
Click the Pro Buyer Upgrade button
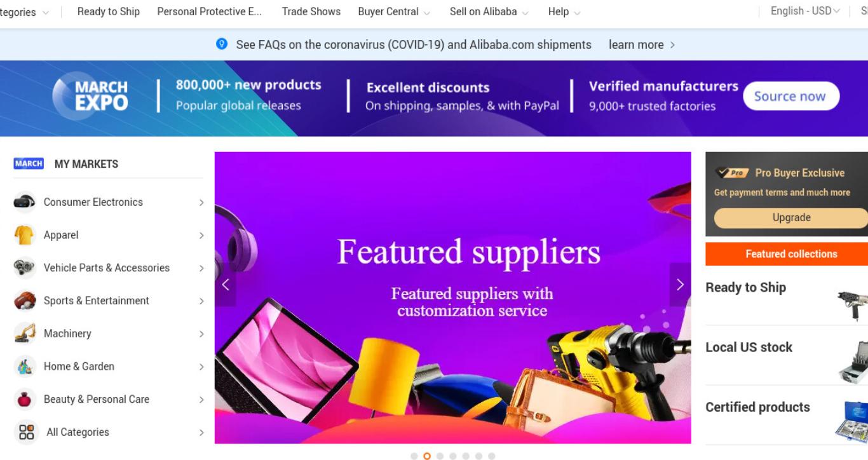pos(791,217)
